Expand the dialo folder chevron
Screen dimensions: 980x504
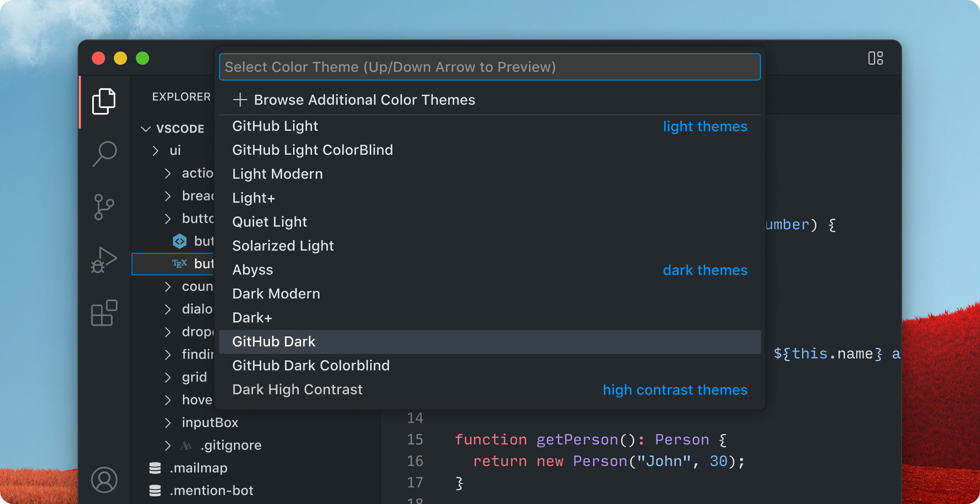(168, 309)
